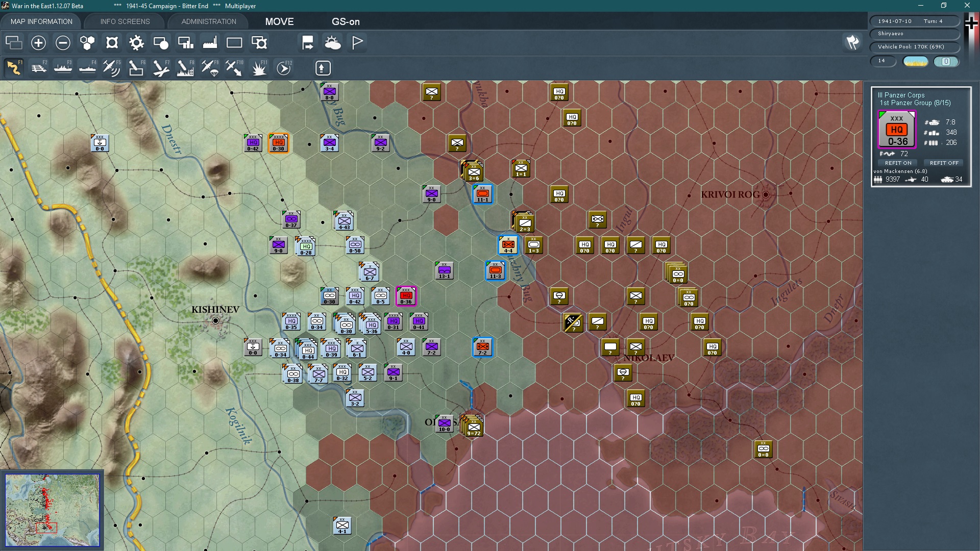The image size is (980, 551).
Task: Click the End Turn F12 icon
Action: [284, 68]
